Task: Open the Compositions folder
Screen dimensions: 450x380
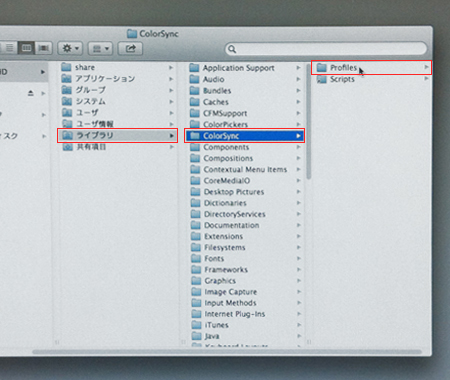Action: click(245, 158)
